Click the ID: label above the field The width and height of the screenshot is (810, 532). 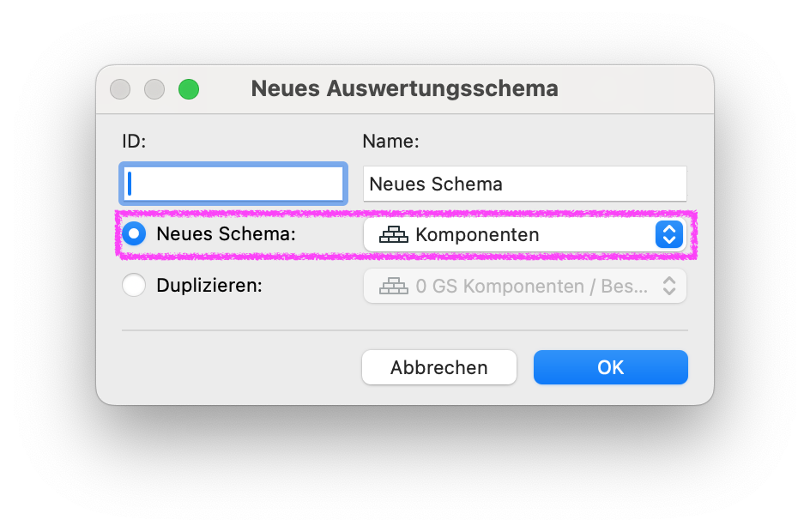pyautogui.click(x=134, y=141)
